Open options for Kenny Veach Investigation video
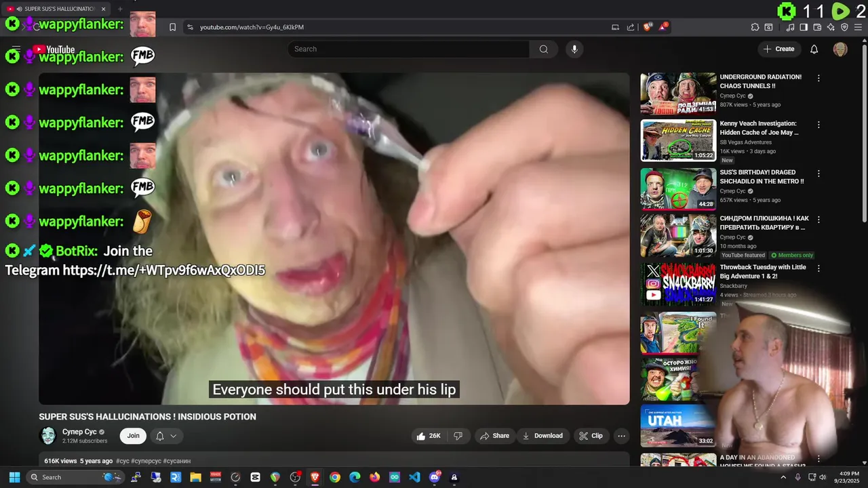868x488 pixels. 818,125
